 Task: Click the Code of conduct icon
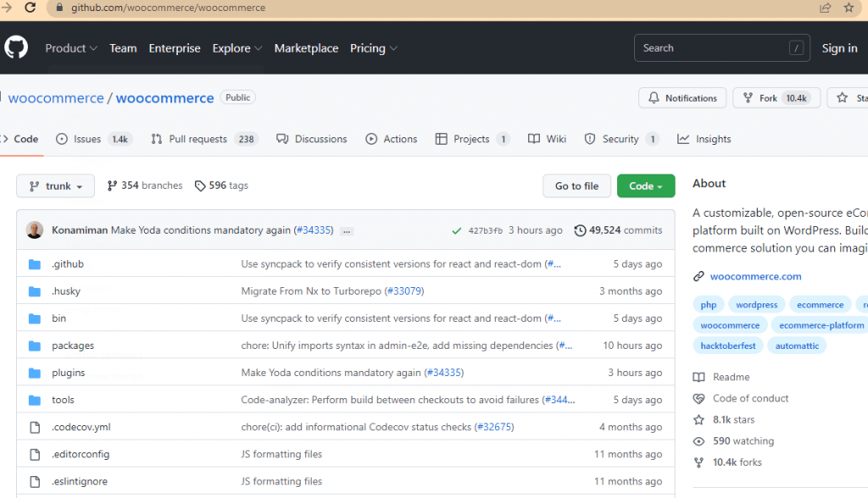(x=698, y=398)
